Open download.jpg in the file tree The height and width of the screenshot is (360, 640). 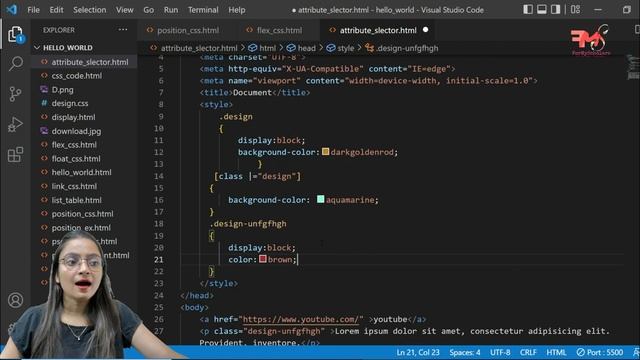tap(76, 131)
